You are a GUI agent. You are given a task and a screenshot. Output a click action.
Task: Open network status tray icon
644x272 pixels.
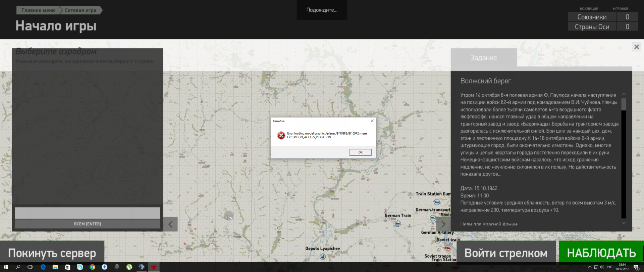[x=596, y=267]
